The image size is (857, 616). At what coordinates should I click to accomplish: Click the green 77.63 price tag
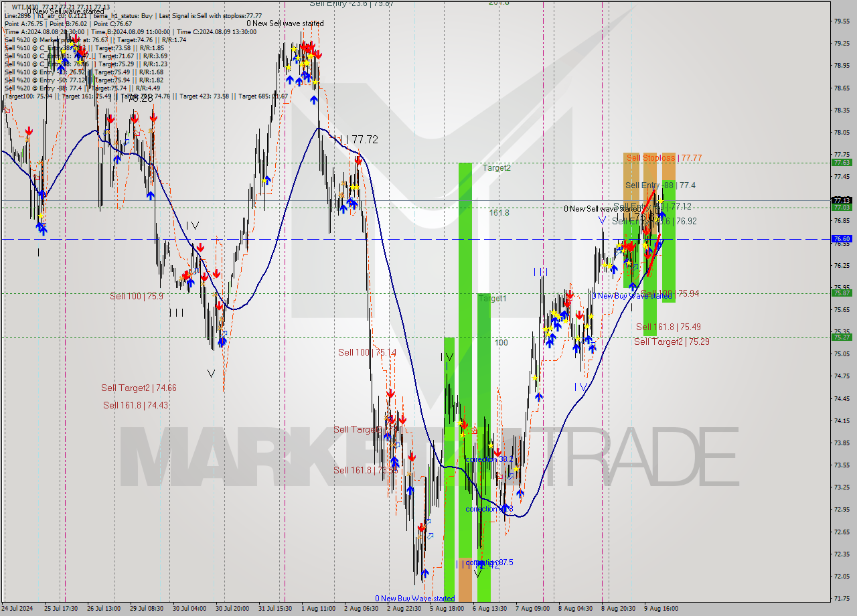pyautogui.click(x=842, y=163)
